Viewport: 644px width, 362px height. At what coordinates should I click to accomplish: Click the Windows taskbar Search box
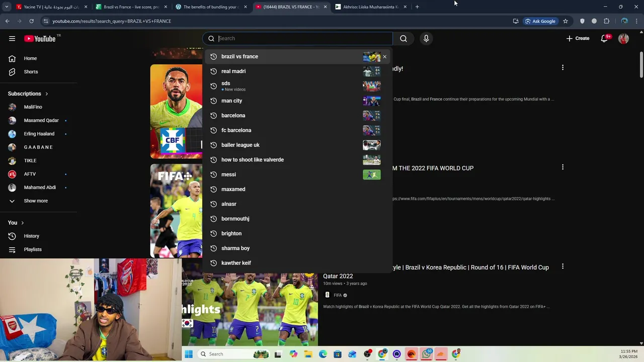[233, 354]
